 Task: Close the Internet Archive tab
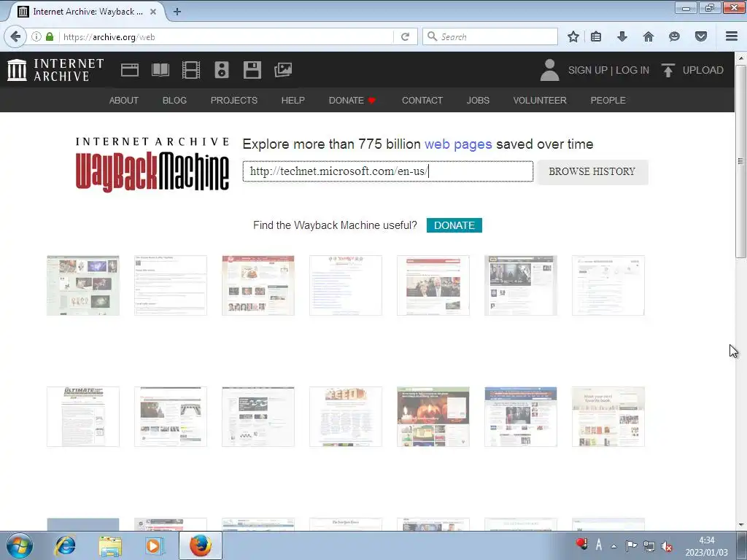[153, 12]
